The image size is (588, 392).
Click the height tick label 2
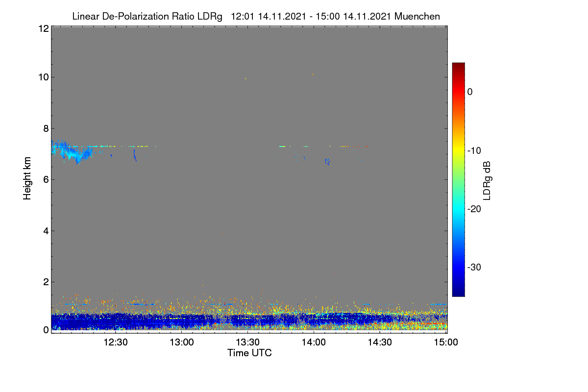point(45,282)
